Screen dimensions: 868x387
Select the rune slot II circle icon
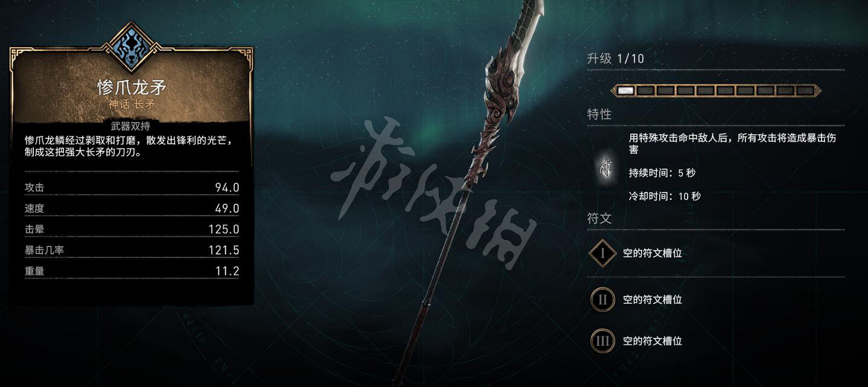pos(602,299)
